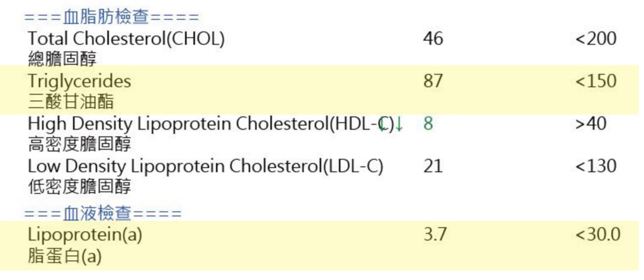Click the 低密度膽固醇 Chinese label
This screenshot has width=644, height=280.
[x=80, y=186]
